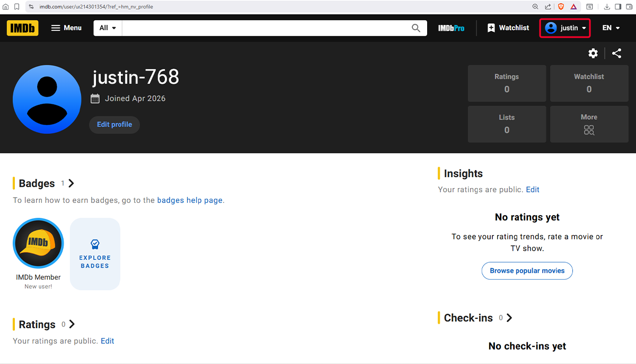Image resolution: width=636 pixels, height=364 pixels.
Task: Click the IMDb Member cap badge
Action: 38,243
